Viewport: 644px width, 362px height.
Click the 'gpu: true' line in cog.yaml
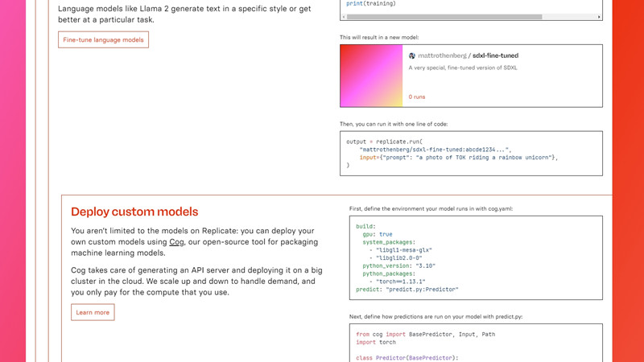point(378,234)
